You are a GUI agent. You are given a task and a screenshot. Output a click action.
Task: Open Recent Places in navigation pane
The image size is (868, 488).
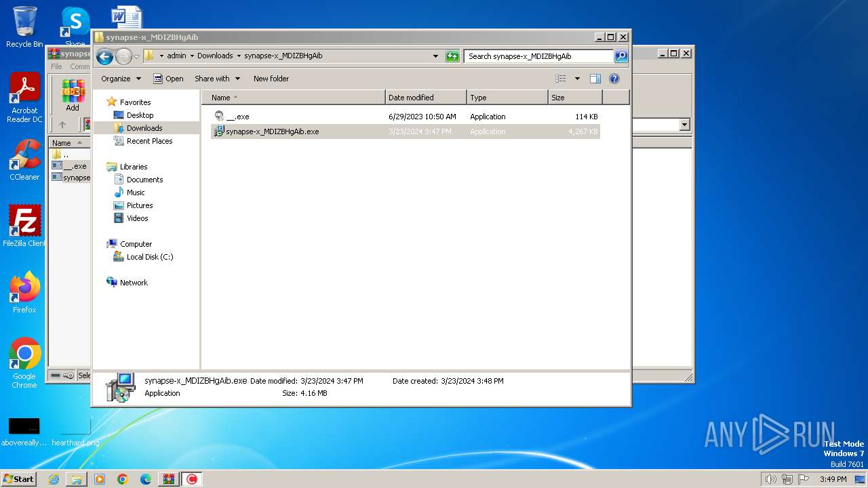[149, 141]
